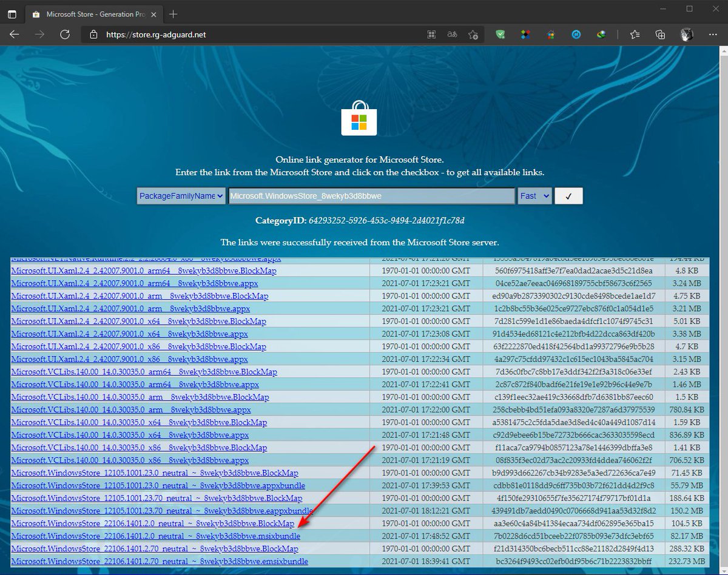Click the Microsoft.WindowsStore_8wekyb3d8bbwe input field
The height and width of the screenshot is (575, 728).
tap(372, 196)
